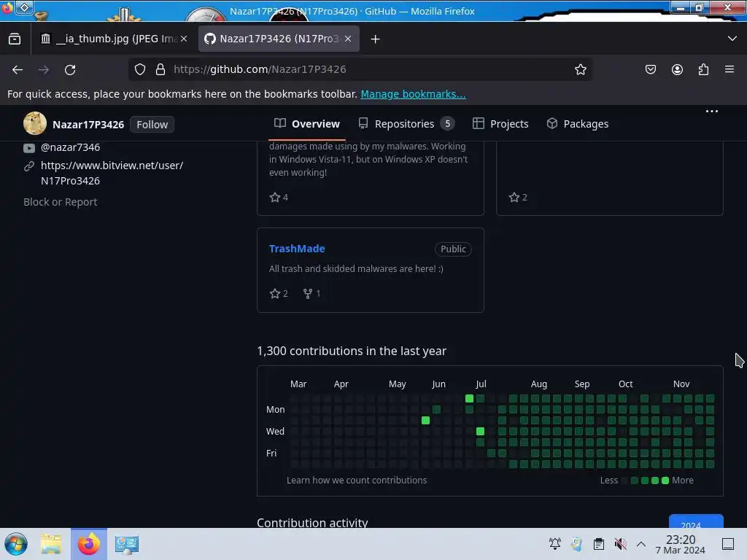
Task: Click the show desktop tray button
Action: (x=728, y=544)
